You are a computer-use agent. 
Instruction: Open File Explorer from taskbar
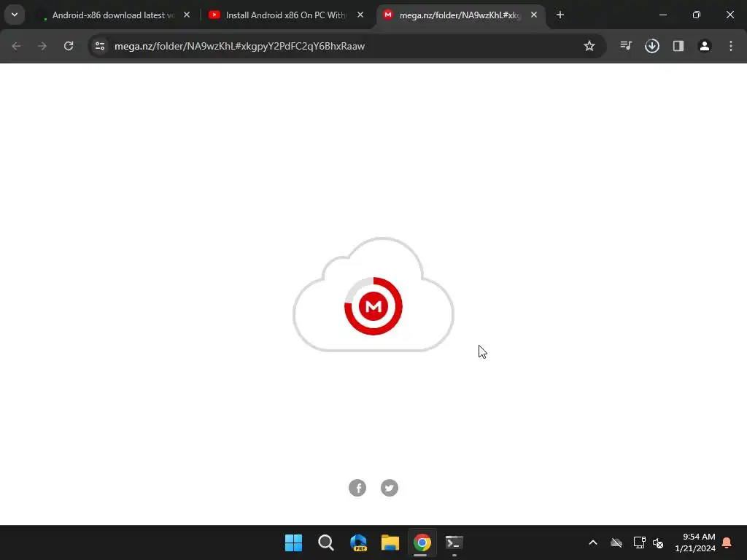pyautogui.click(x=390, y=542)
